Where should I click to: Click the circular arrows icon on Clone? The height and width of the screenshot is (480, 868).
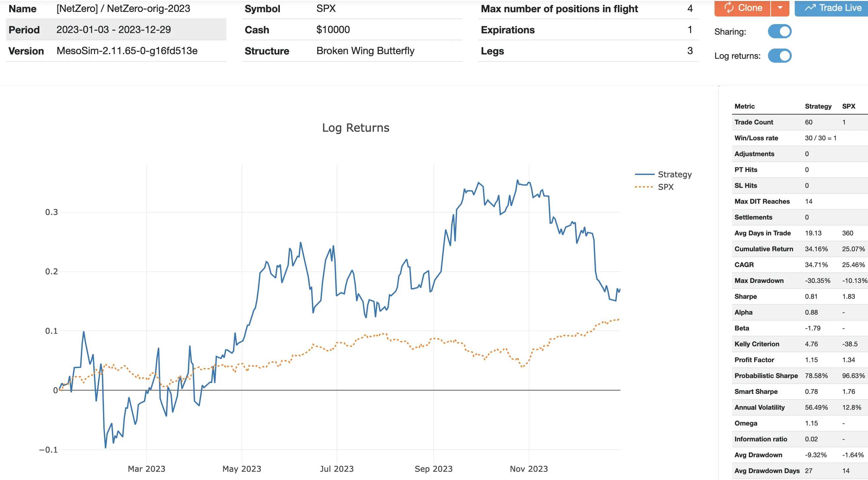[x=729, y=8]
